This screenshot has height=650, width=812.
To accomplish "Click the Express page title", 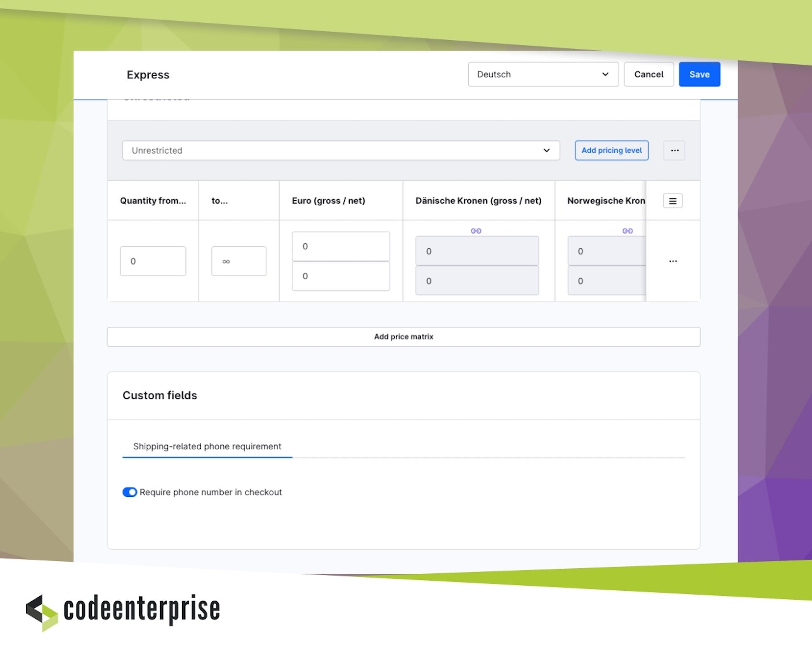I will pyautogui.click(x=148, y=75).
